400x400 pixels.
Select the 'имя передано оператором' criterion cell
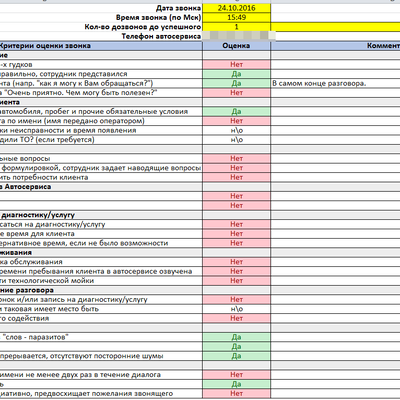tap(101, 121)
